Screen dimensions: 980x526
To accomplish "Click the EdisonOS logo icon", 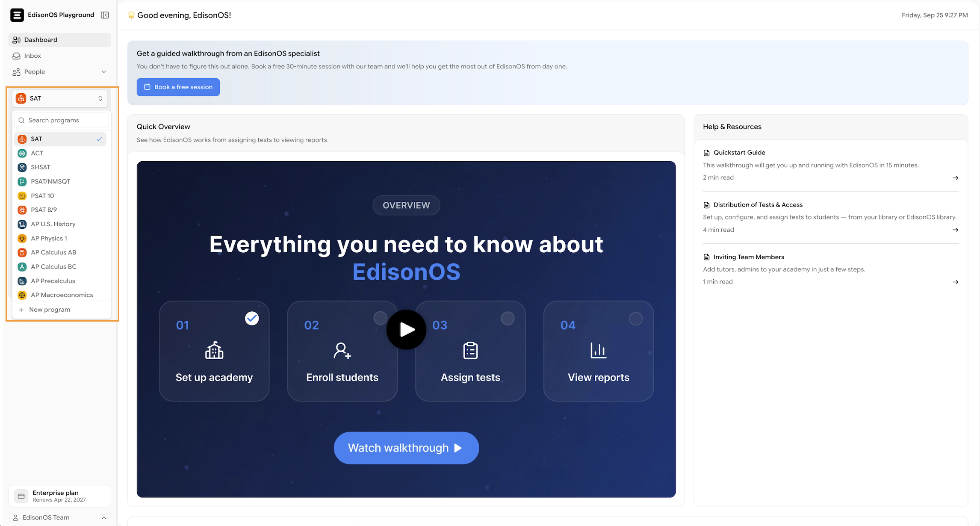I will pyautogui.click(x=17, y=15).
